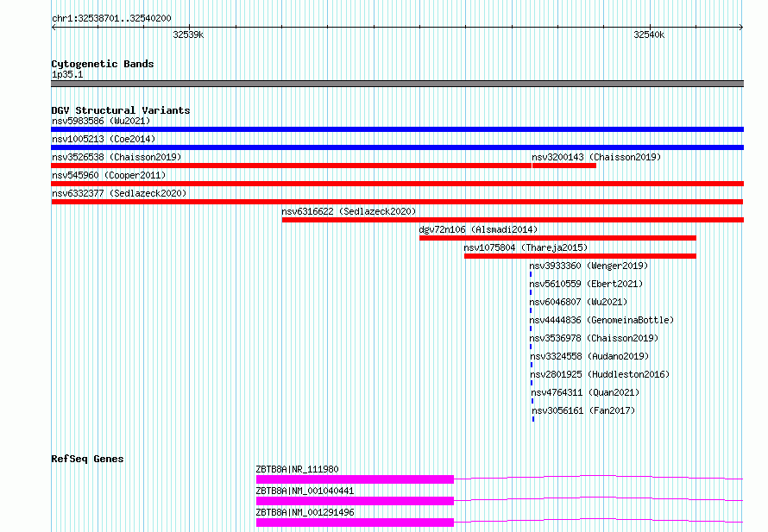
Task: Click the right arrow of the ruler
Action: [x=741, y=28]
